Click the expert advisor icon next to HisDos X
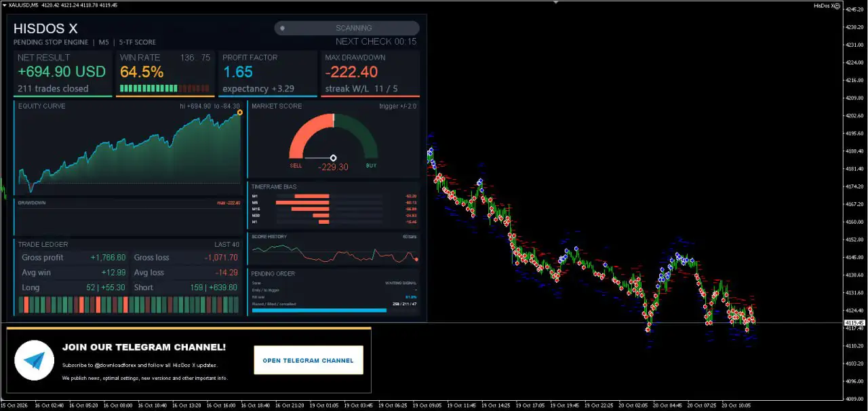Screen dimensions: 868x411 (837, 5)
